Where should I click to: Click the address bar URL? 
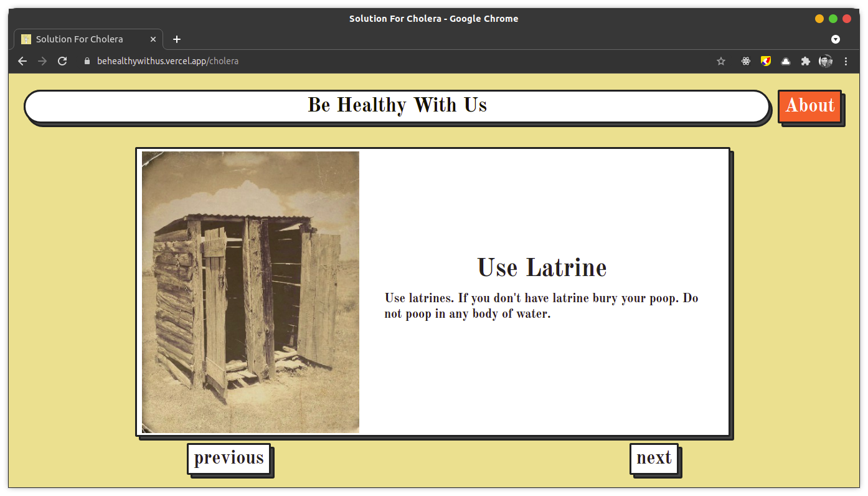(x=167, y=61)
